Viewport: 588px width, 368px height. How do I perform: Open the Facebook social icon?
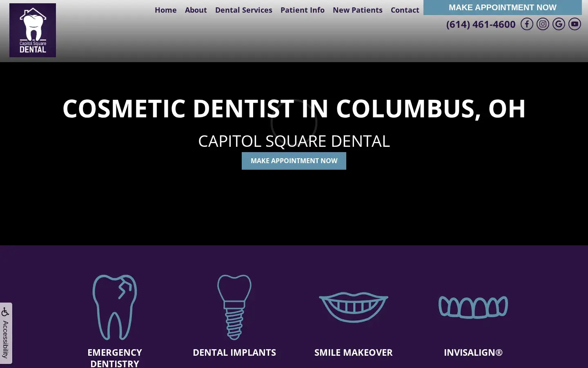tap(527, 24)
